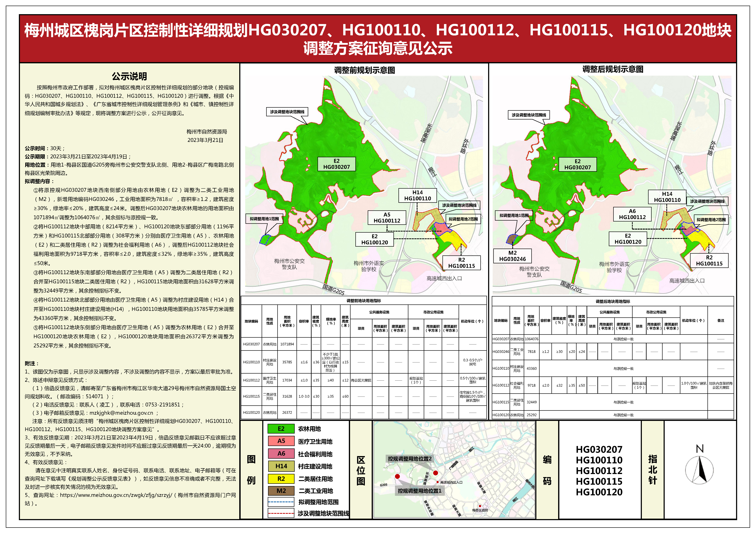The image size is (756, 534).
Task: Click the area cell 1064076
Action: (x=531, y=339)
